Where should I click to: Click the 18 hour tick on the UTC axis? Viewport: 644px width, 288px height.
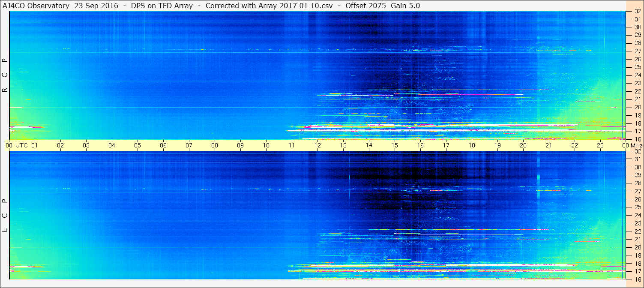point(472,145)
